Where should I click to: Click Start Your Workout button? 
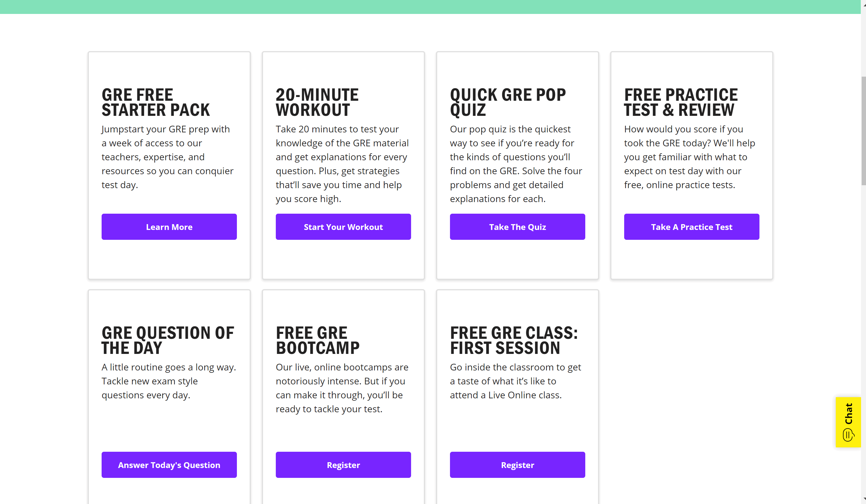pos(343,227)
